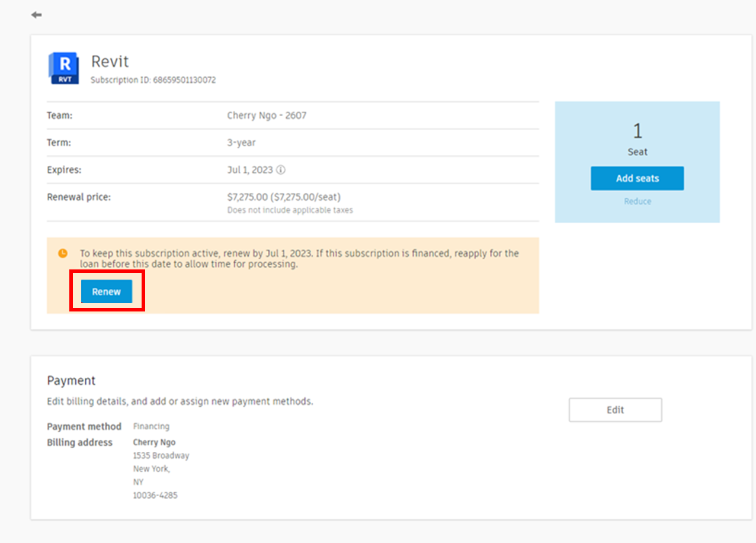Click the Add seats button
Viewport: 756px width, 543px height.
pyautogui.click(x=637, y=178)
